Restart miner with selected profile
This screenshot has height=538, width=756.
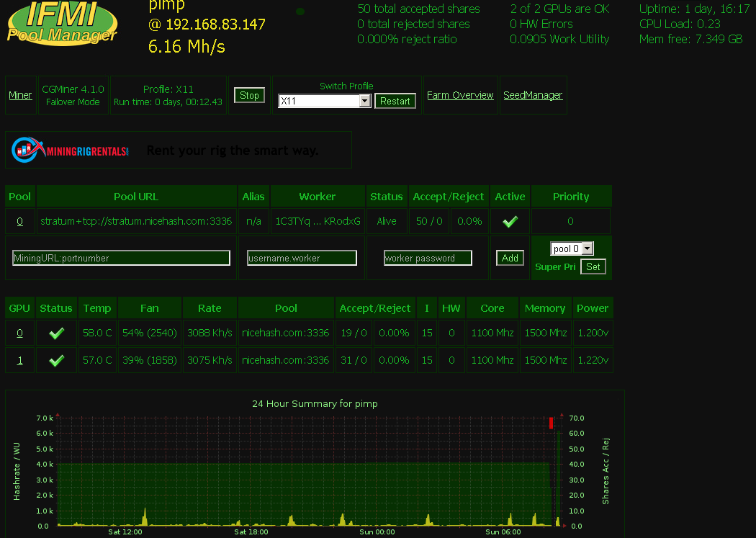[395, 102]
